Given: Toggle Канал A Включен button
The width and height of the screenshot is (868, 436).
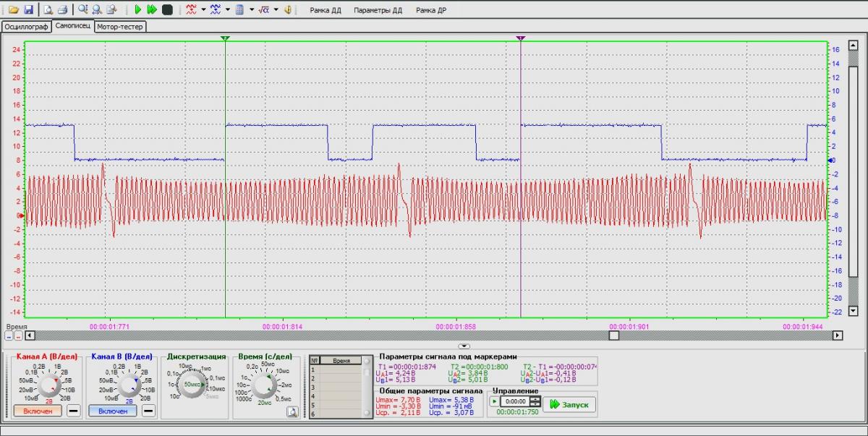Looking at the screenshot, I should click(37, 411).
